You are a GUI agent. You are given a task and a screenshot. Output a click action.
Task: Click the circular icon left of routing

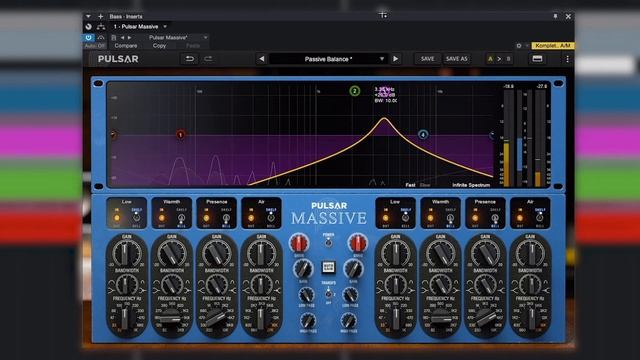point(89,27)
